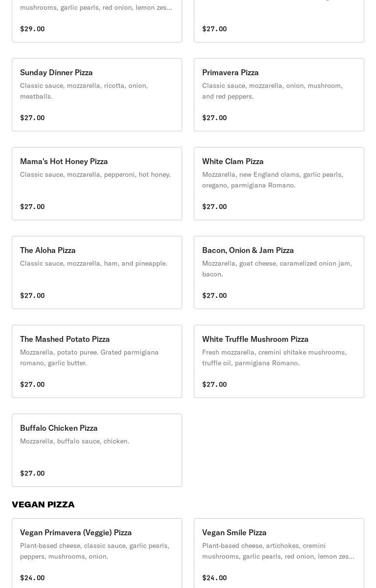Click the Vegan Smile Pizza $24.00 price

214,578
